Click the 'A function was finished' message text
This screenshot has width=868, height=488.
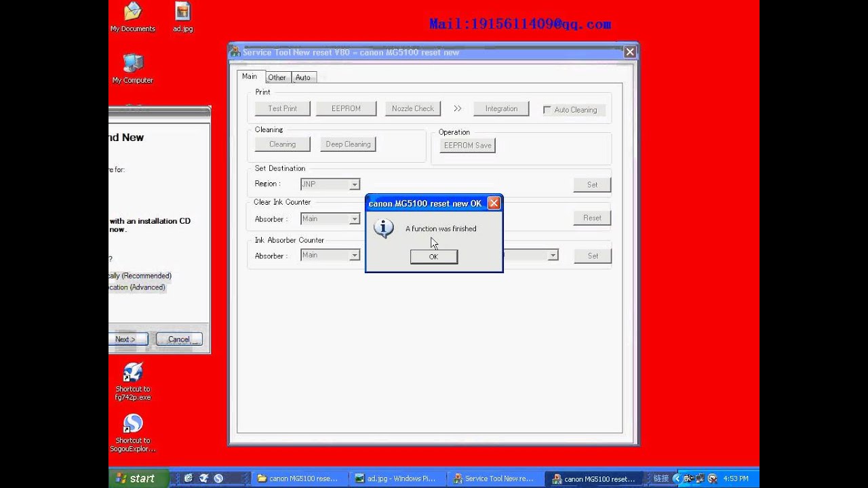pos(441,228)
